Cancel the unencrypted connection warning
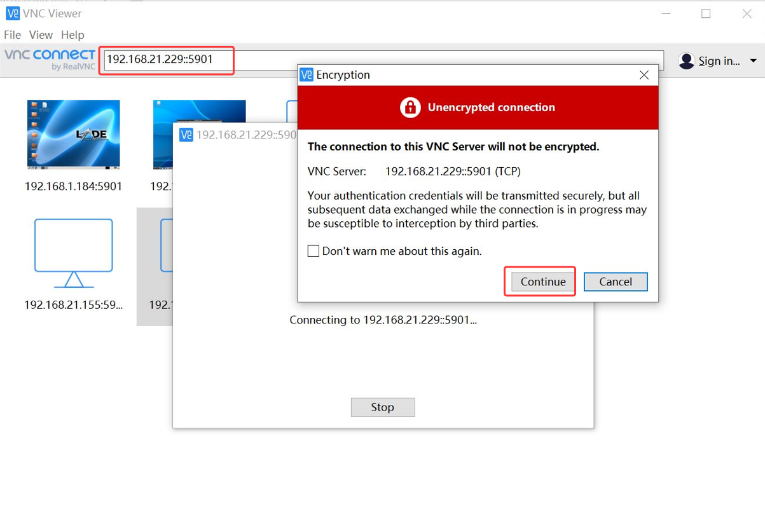Screen dimensions: 765x532 [x=615, y=282]
